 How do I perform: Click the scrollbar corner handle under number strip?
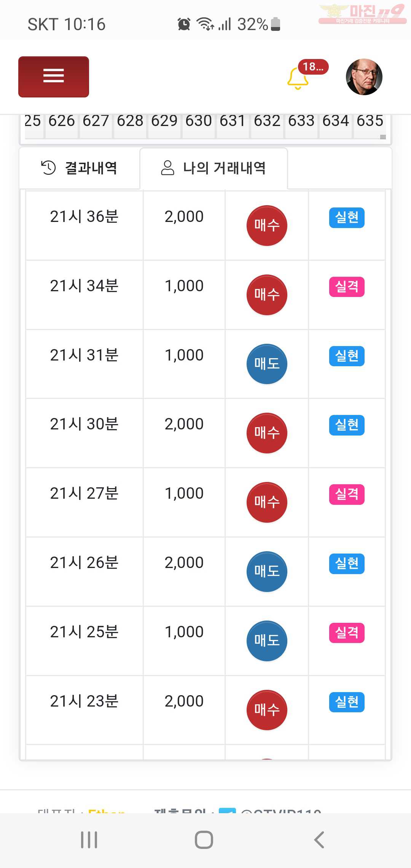click(383, 137)
